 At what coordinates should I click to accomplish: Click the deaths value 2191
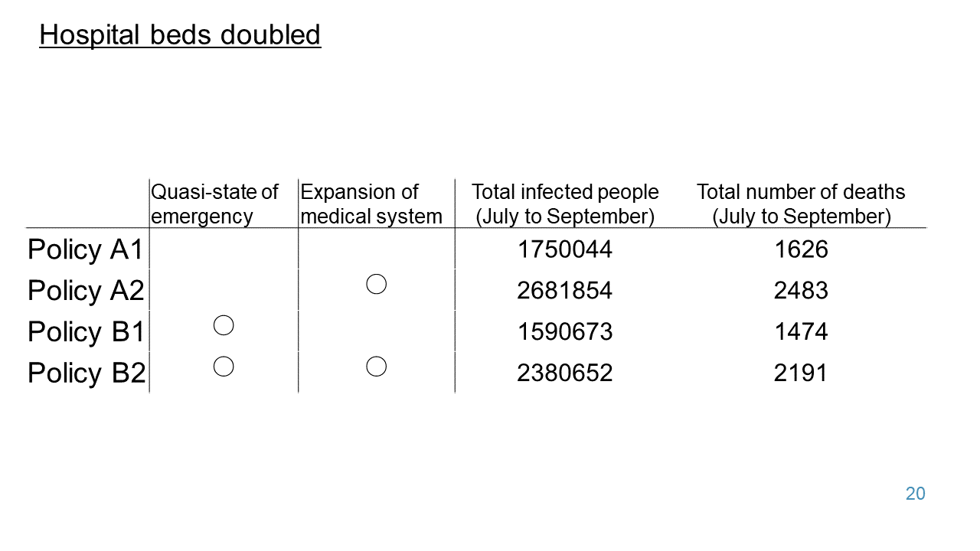pos(801,373)
